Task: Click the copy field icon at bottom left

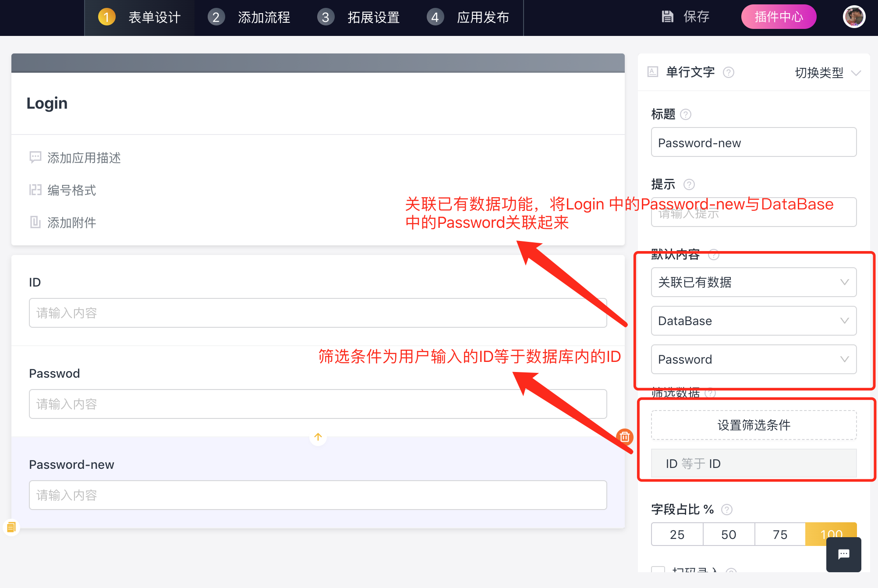Action: [11, 527]
